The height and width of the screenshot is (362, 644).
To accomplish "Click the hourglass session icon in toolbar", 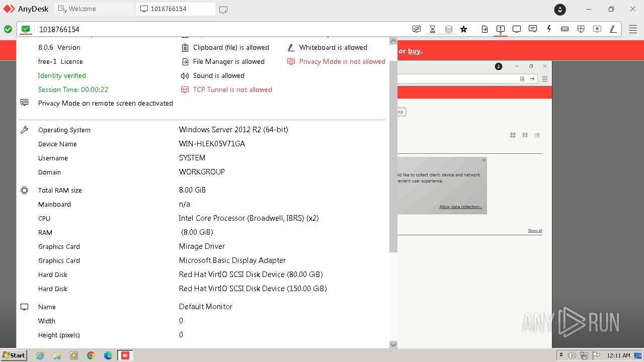I will tap(433, 29).
